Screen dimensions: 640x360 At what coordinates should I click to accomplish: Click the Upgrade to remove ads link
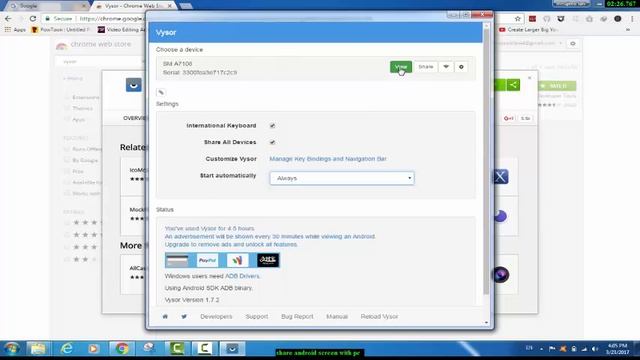click(231, 244)
